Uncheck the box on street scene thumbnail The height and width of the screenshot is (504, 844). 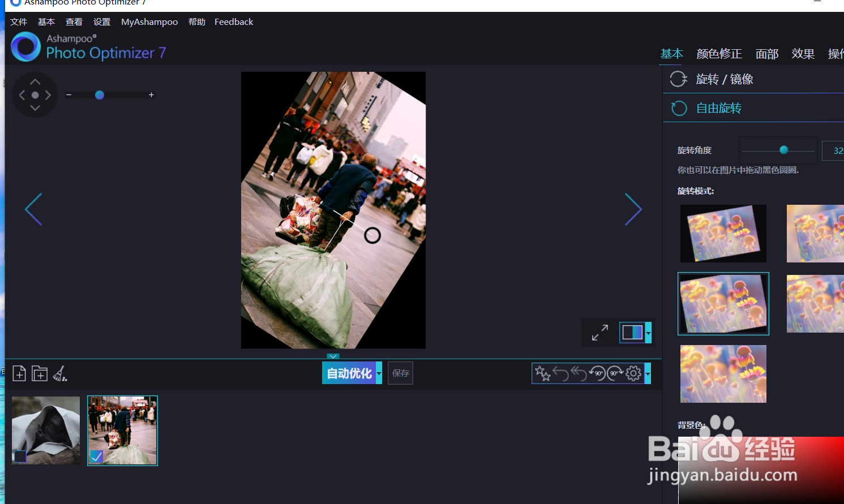point(97,456)
